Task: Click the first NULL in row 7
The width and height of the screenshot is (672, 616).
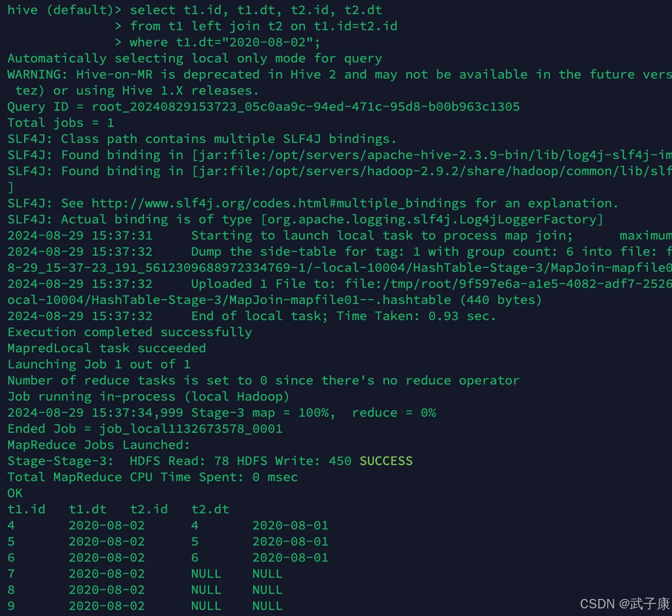Action: click(206, 574)
